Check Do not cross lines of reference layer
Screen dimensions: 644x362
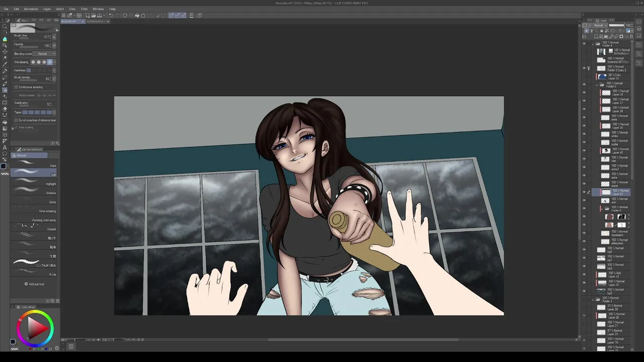(x=16, y=120)
